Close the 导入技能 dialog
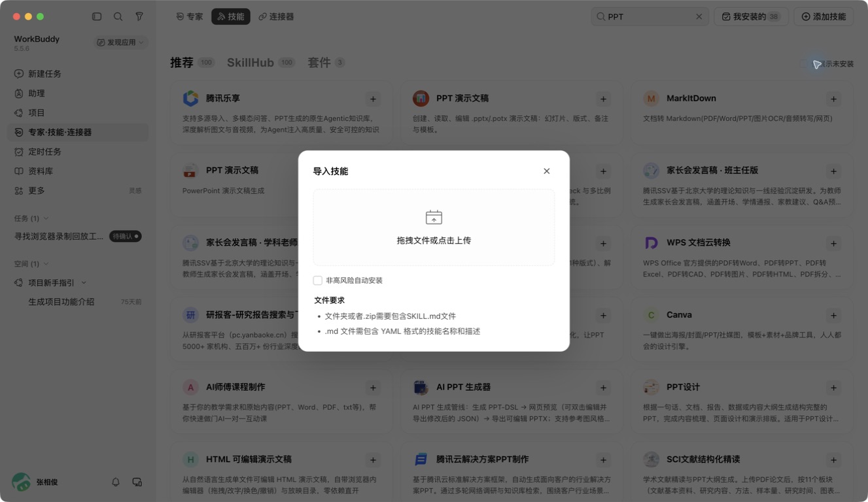868x502 pixels. click(547, 171)
